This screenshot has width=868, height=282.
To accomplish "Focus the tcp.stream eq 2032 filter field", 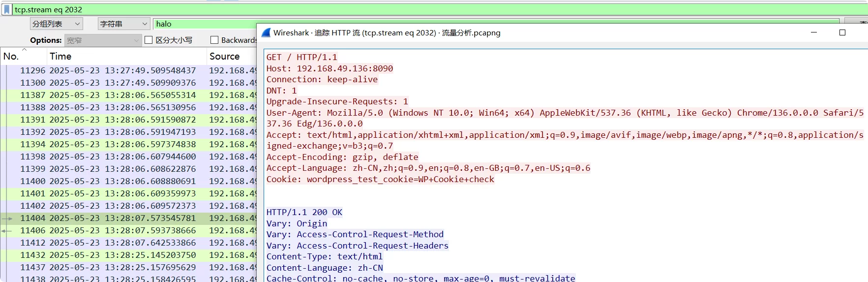I will pyautogui.click(x=393, y=9).
